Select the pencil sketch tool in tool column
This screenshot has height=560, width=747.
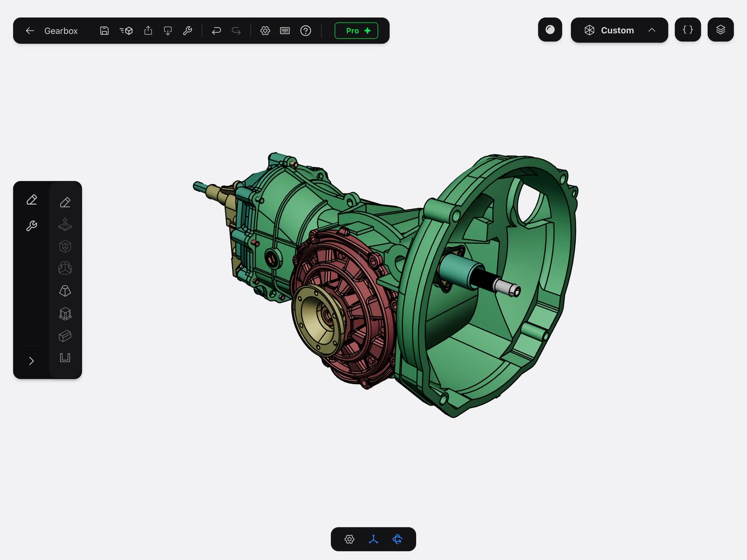coord(65,202)
